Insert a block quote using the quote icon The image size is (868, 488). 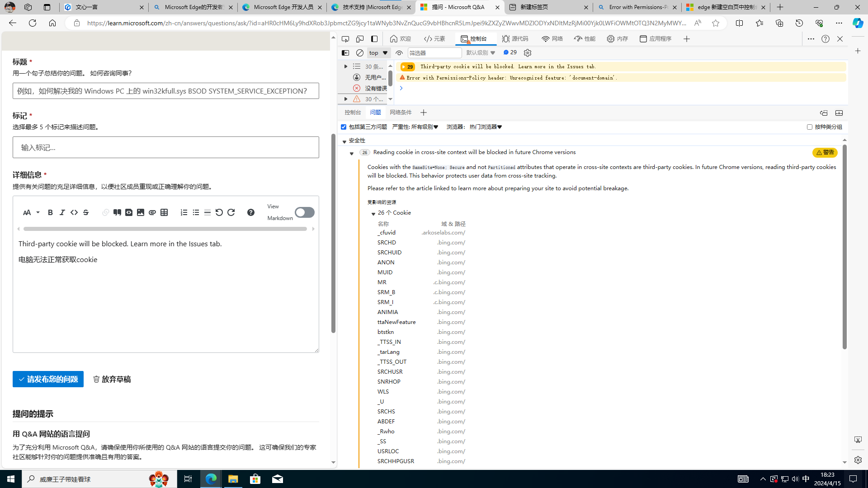tap(117, 212)
